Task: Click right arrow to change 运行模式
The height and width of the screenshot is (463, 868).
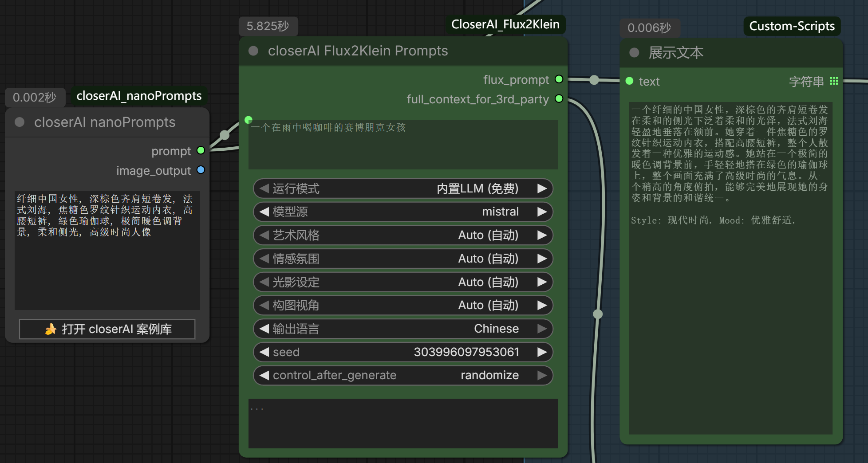Action: point(542,188)
